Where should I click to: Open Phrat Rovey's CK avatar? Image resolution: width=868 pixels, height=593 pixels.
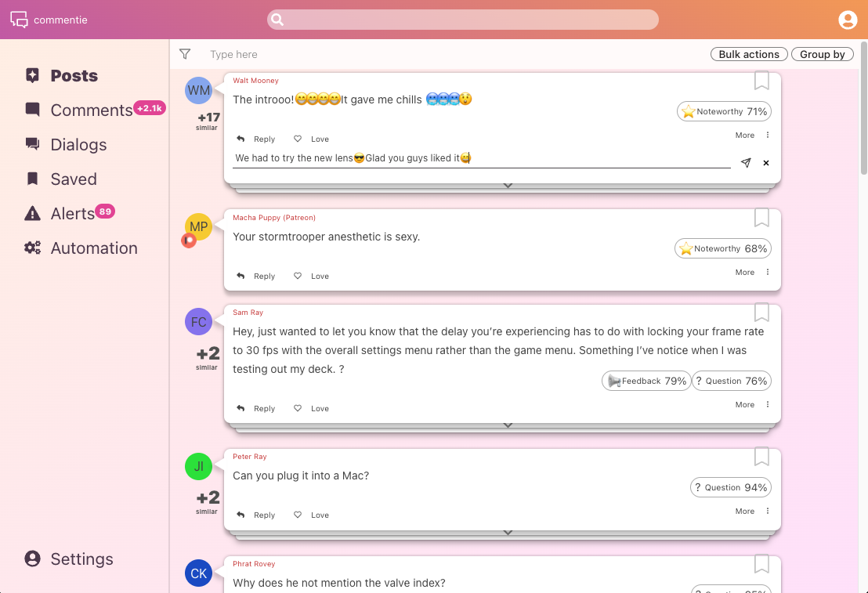pos(199,573)
